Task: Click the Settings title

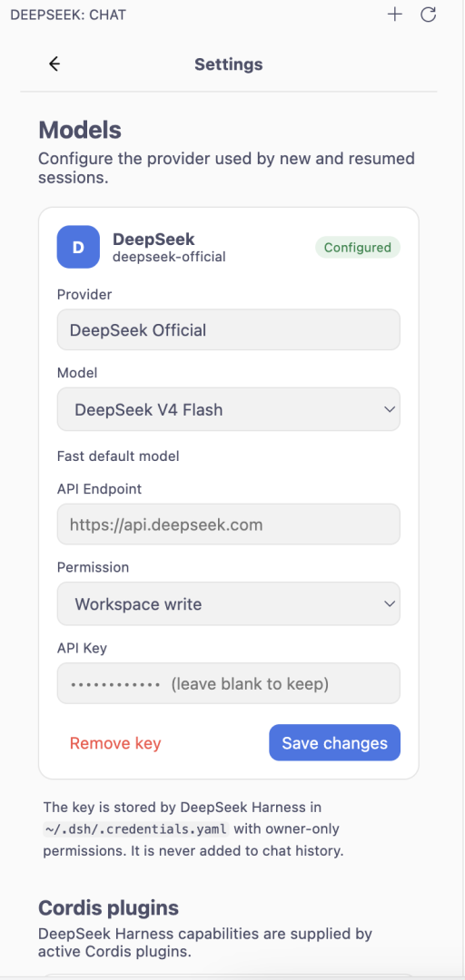Action: (x=229, y=64)
